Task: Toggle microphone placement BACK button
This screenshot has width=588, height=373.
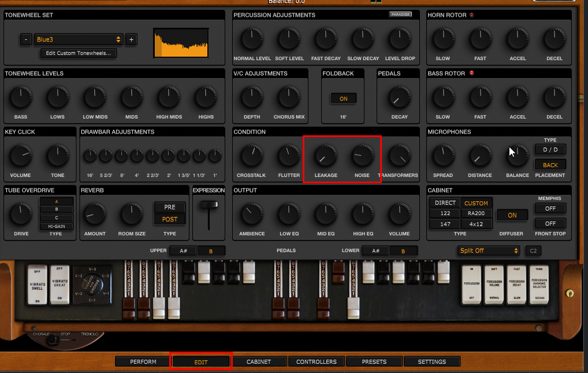Action: [550, 165]
